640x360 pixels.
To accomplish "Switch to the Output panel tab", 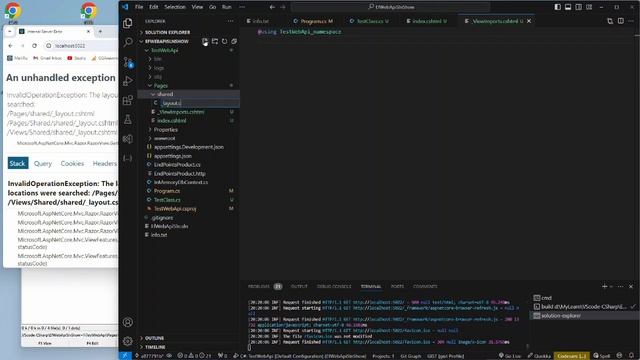I will point(299,287).
